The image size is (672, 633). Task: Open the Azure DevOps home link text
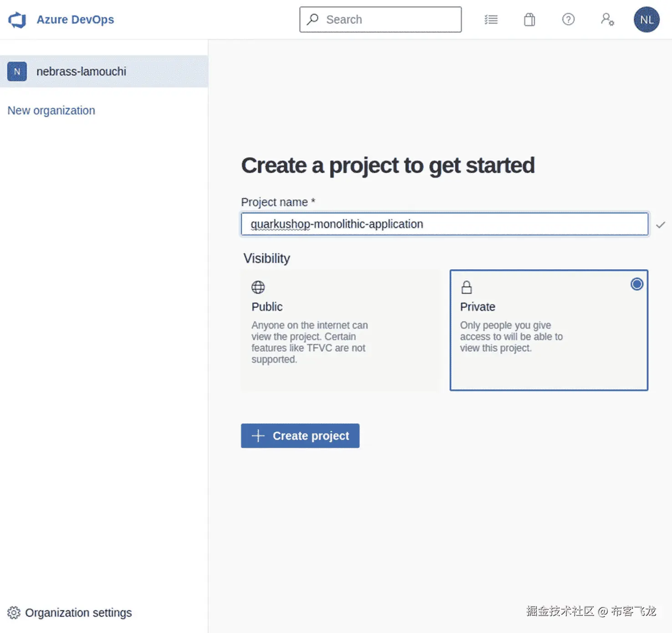[75, 20]
